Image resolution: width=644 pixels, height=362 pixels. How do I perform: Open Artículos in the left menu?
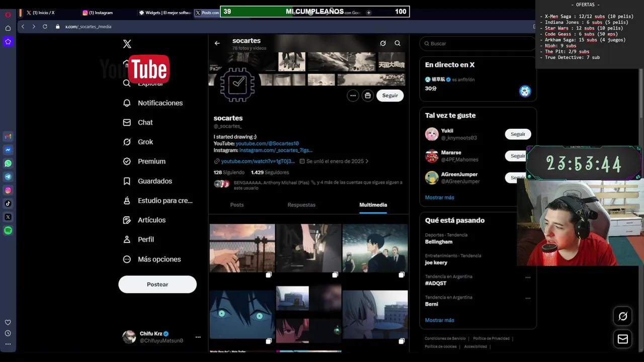145,220
